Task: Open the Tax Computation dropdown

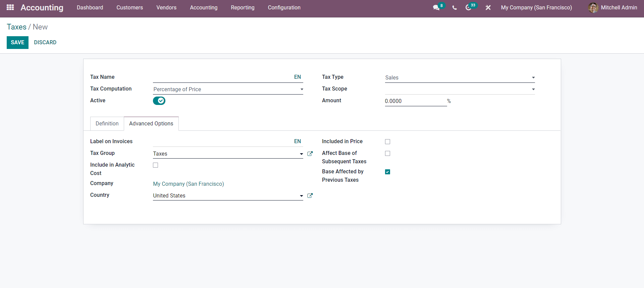Action: tap(228, 90)
